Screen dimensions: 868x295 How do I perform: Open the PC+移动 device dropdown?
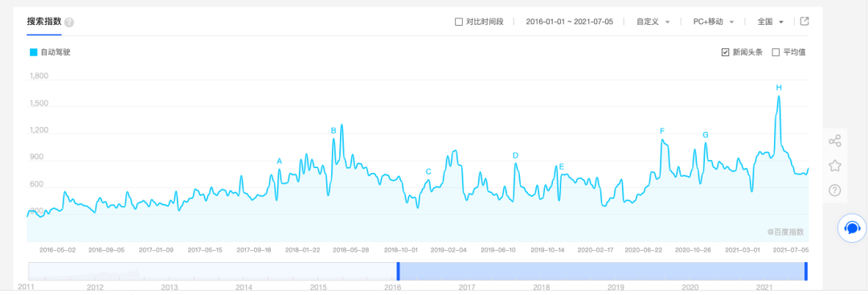pyautogui.click(x=714, y=23)
